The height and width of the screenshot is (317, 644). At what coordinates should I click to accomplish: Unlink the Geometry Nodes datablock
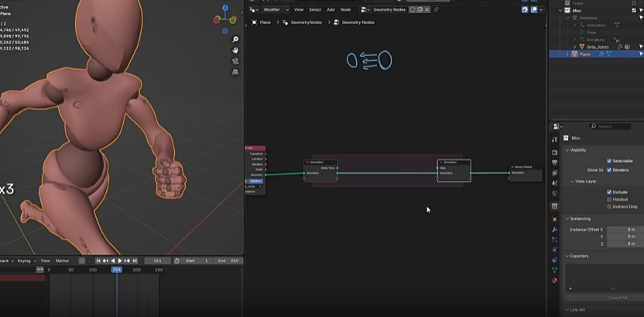pos(426,9)
